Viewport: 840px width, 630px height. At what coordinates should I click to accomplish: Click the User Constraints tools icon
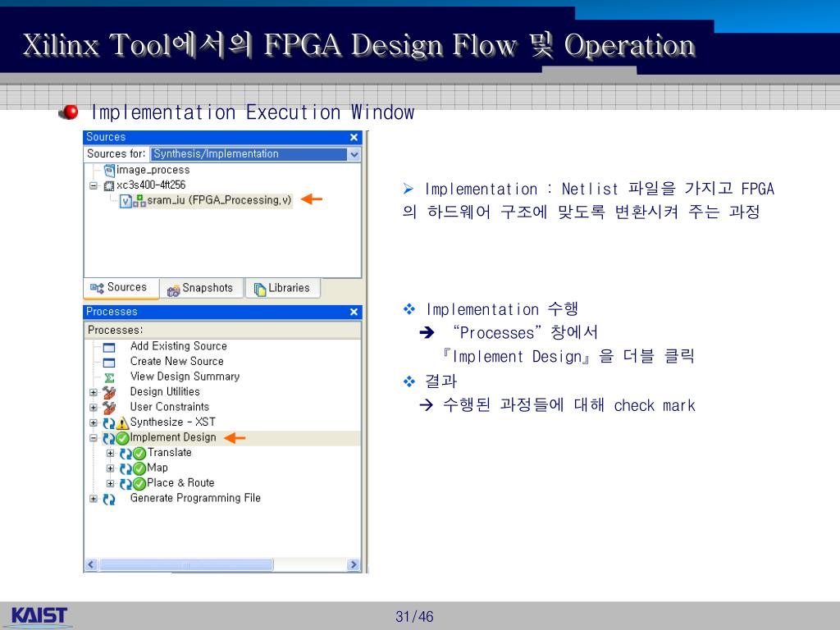pyautogui.click(x=109, y=408)
